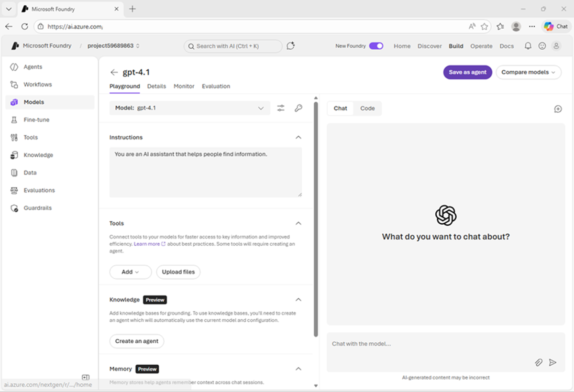Screen dimensions: 574x392
Task: Follow the Learn more link
Action: pyautogui.click(x=147, y=244)
